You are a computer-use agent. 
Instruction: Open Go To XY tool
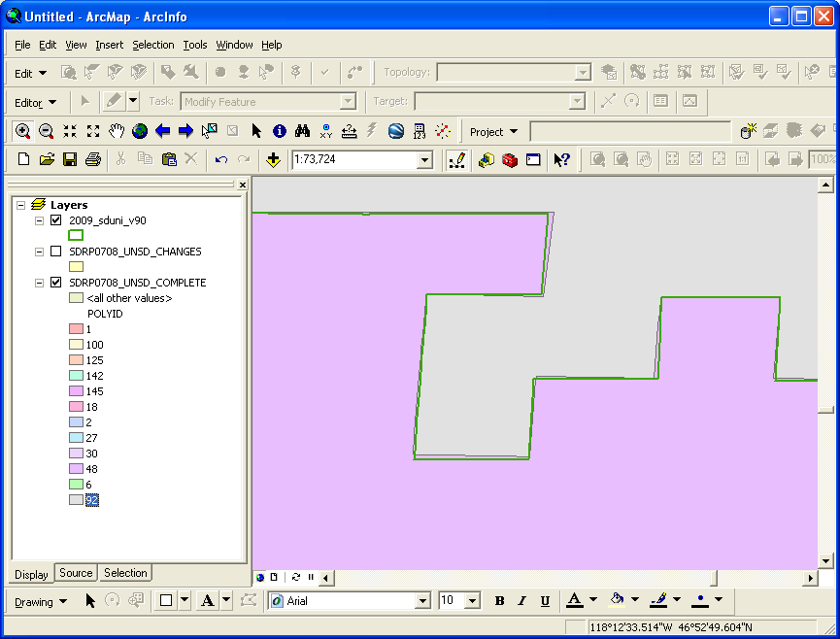(x=325, y=131)
